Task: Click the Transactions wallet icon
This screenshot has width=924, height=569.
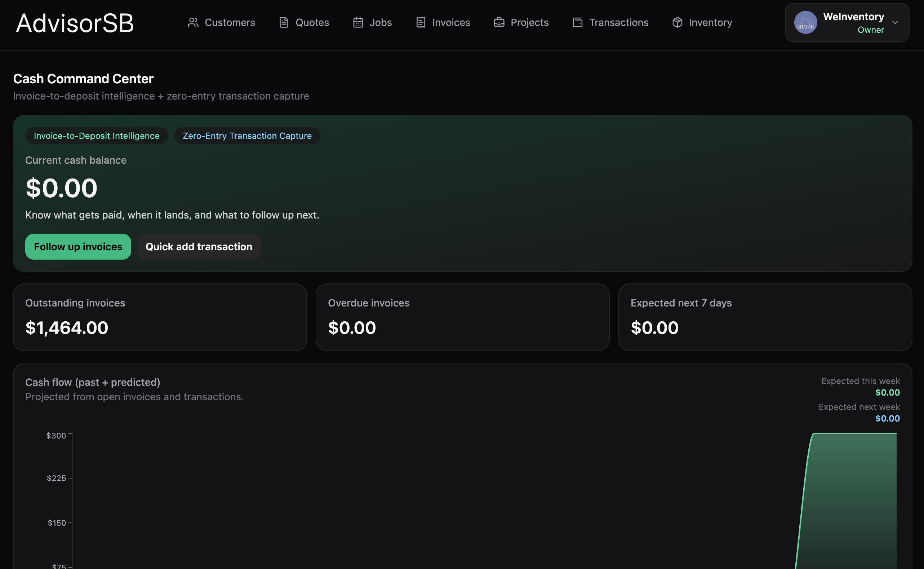Action: coord(577,23)
